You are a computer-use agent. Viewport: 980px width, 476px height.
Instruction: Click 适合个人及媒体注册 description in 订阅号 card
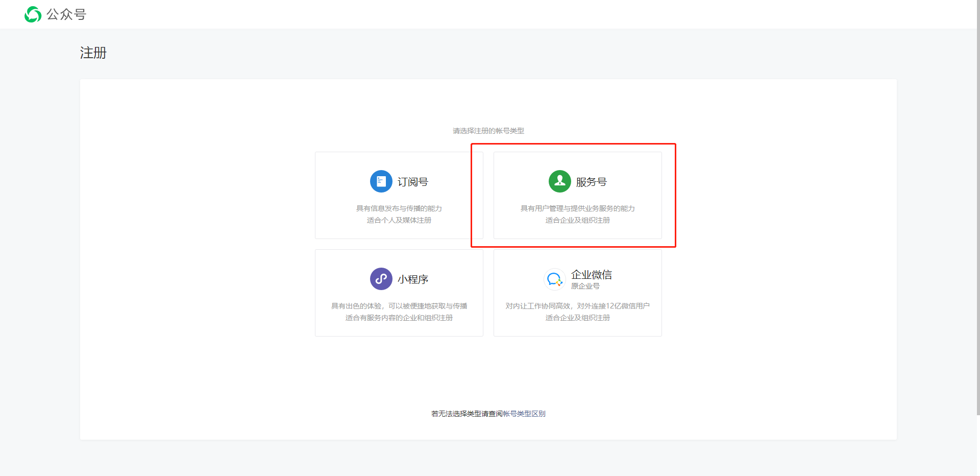[x=399, y=220]
